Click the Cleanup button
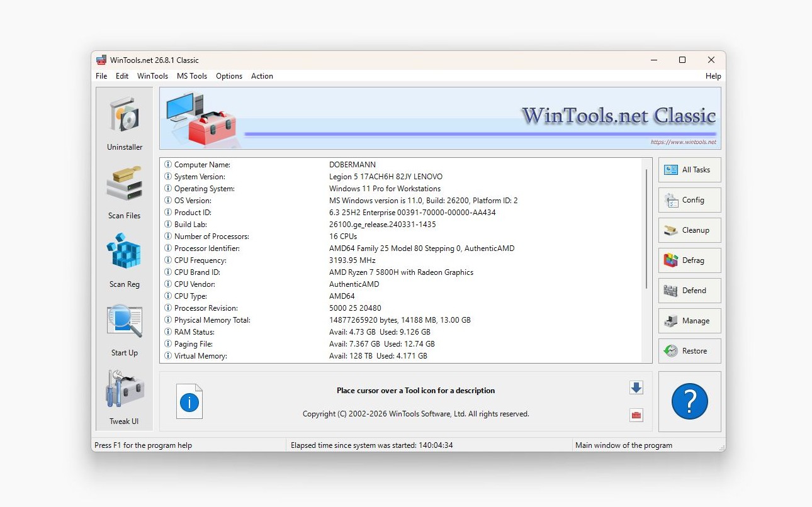The width and height of the screenshot is (812, 507). [x=690, y=230]
